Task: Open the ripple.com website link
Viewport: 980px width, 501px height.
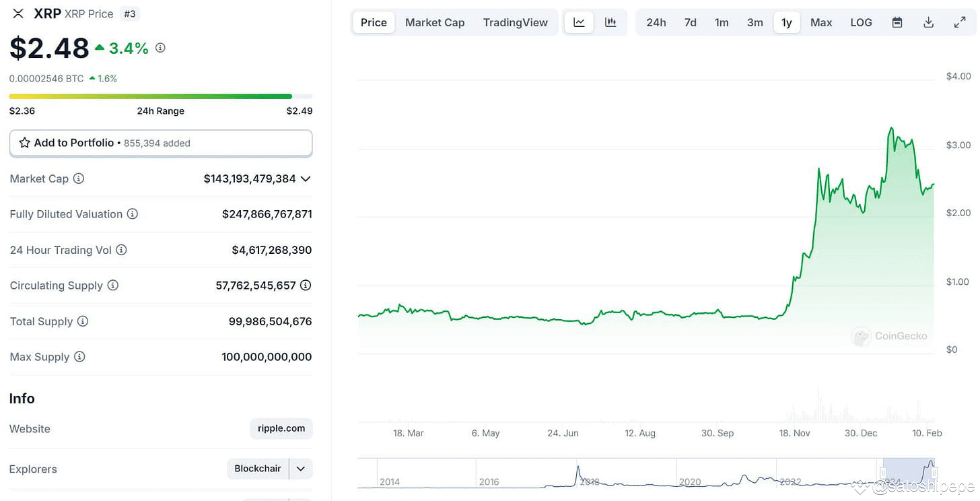Action: pos(281,428)
